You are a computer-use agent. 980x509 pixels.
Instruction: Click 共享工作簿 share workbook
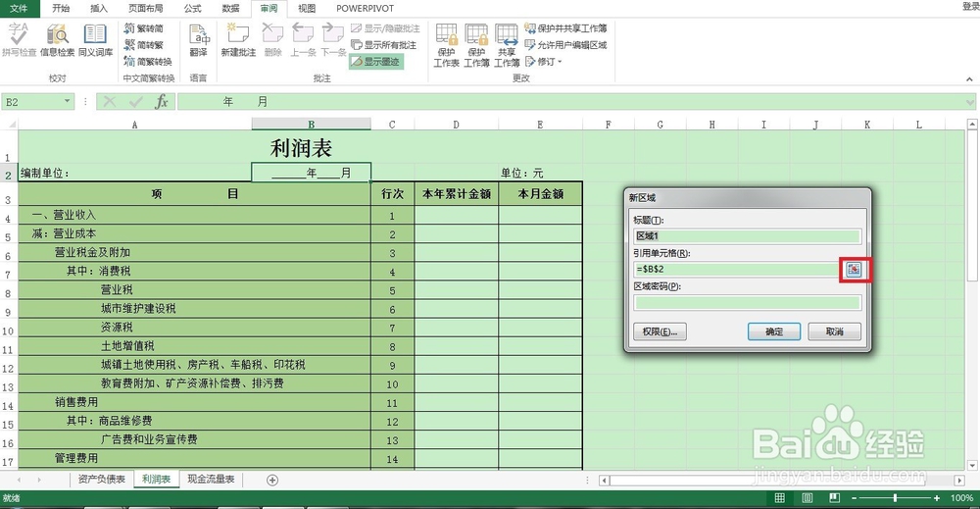507,45
